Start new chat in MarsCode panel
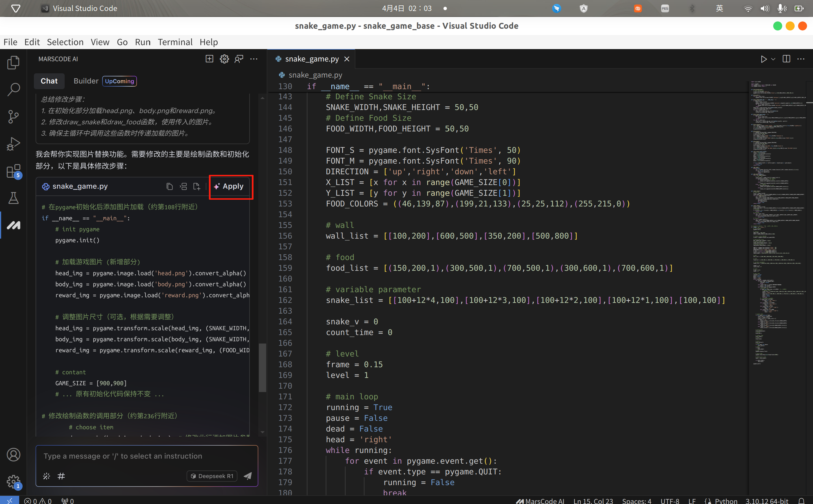The height and width of the screenshot is (504, 813). pyautogui.click(x=209, y=59)
